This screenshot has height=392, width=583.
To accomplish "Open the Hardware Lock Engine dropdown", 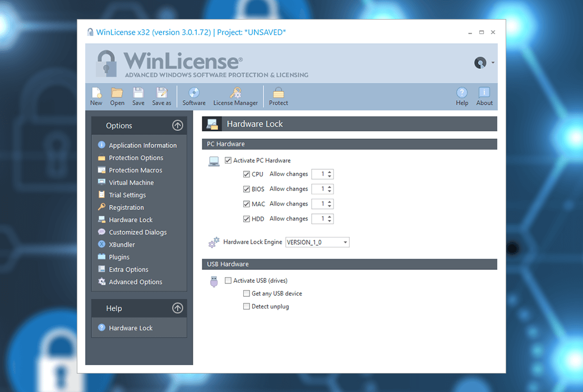I will pyautogui.click(x=344, y=242).
